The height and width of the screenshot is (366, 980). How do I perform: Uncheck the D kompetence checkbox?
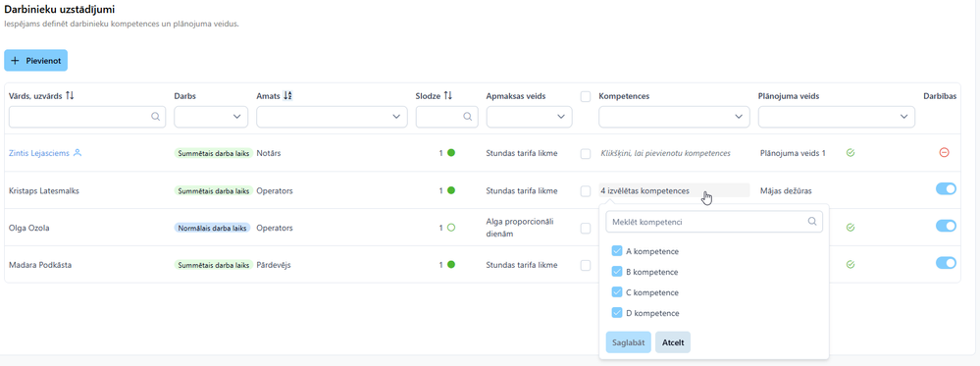[x=617, y=312]
